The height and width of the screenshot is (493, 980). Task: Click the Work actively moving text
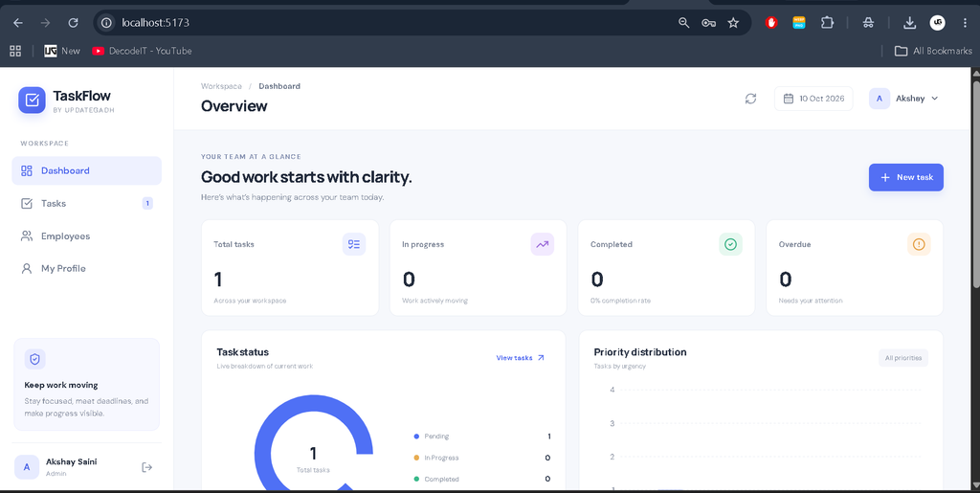(435, 301)
